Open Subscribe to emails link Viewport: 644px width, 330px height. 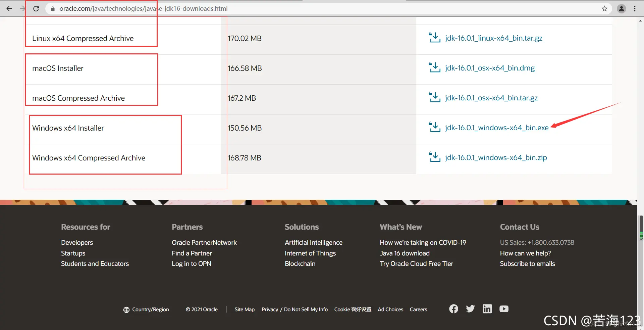point(527,264)
